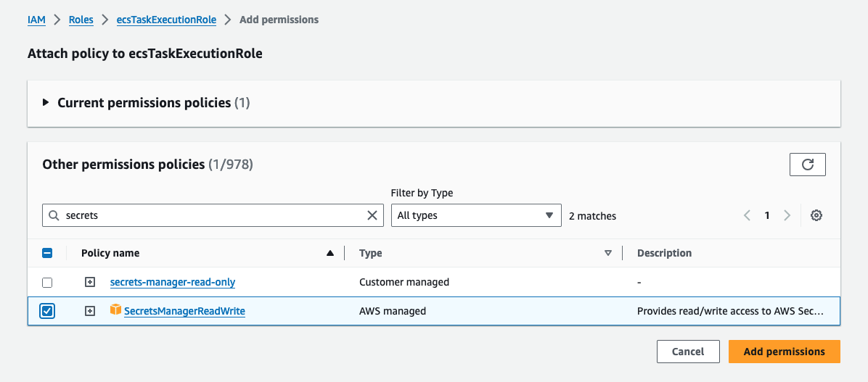Toggle the select-all policies header checkbox
Image resolution: width=868 pixels, height=382 pixels.
tap(47, 253)
